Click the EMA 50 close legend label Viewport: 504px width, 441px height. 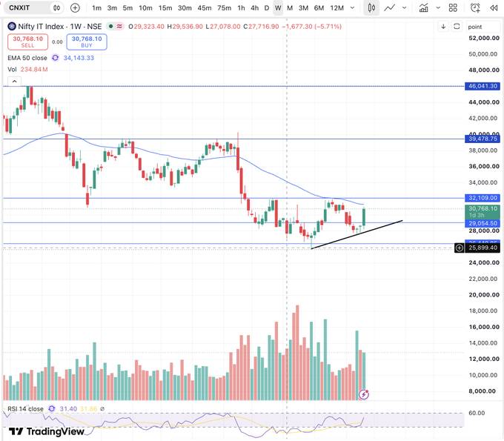pos(27,58)
